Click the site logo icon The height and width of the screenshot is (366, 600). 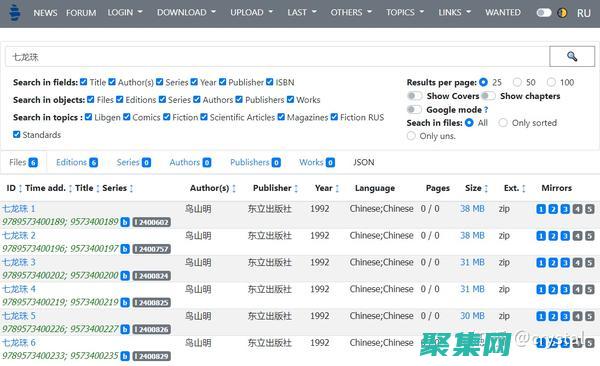(x=14, y=13)
